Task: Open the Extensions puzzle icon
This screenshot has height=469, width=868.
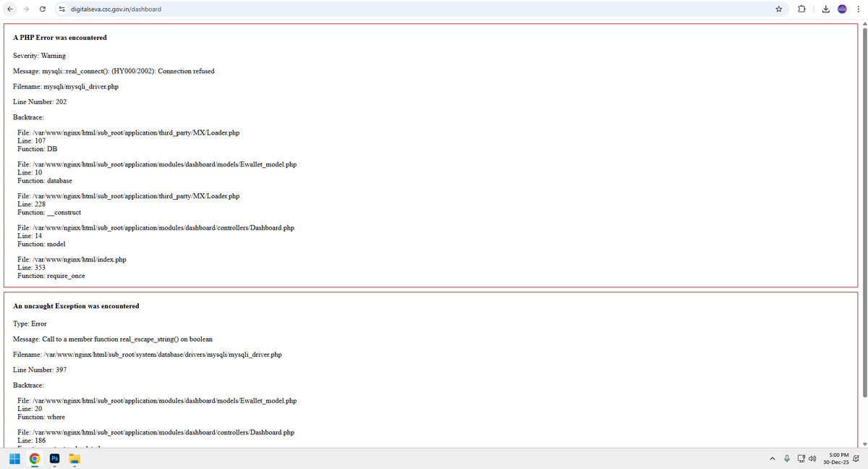Action: tap(802, 9)
